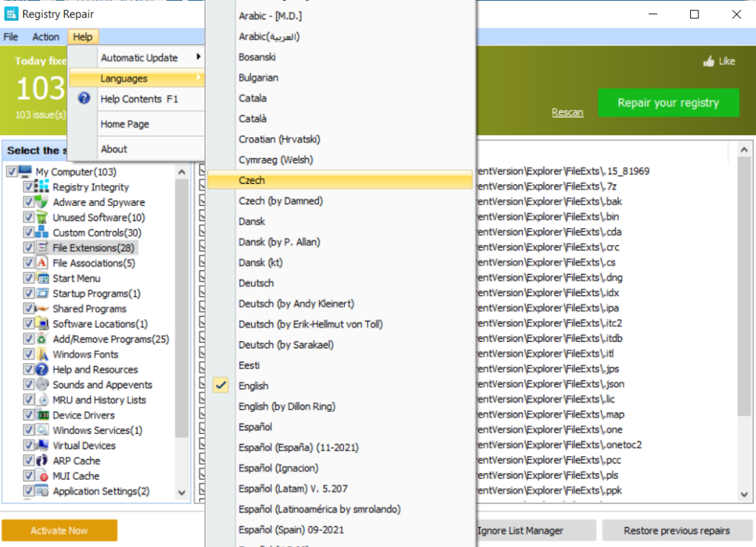Open the Languages submenu entry
Image resolution: width=756 pixels, height=547 pixels.
click(137, 78)
